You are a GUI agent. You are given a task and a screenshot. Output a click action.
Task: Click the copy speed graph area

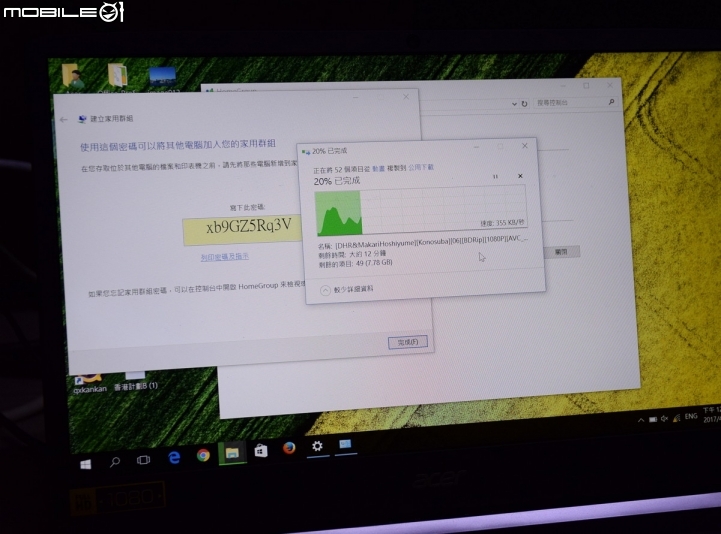click(x=420, y=210)
